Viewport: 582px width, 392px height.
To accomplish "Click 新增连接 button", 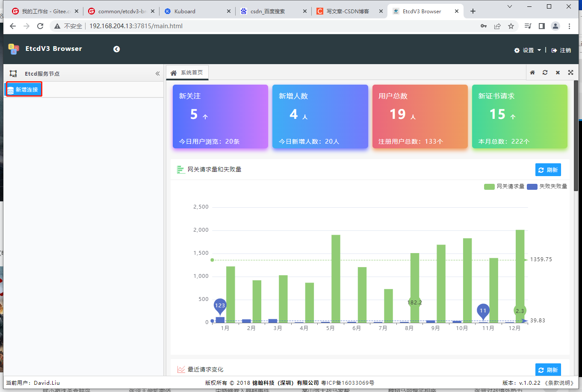I will tap(24, 90).
